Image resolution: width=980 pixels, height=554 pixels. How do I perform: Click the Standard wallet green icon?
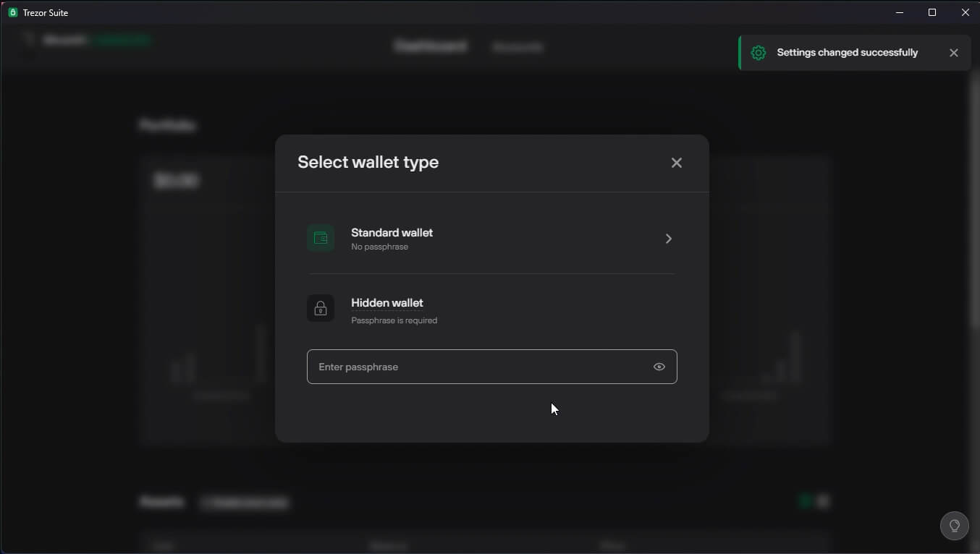point(321,238)
